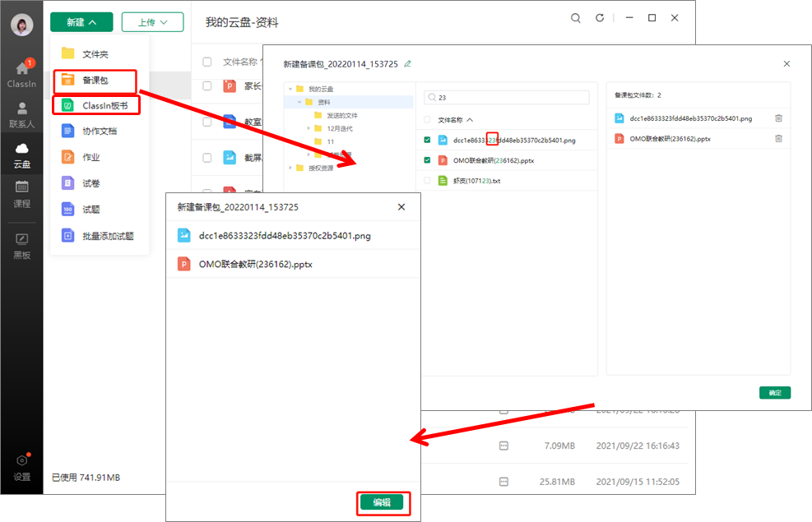Open the 联系人 contacts section
Viewport: 812px width, 522px height.
click(x=21, y=115)
